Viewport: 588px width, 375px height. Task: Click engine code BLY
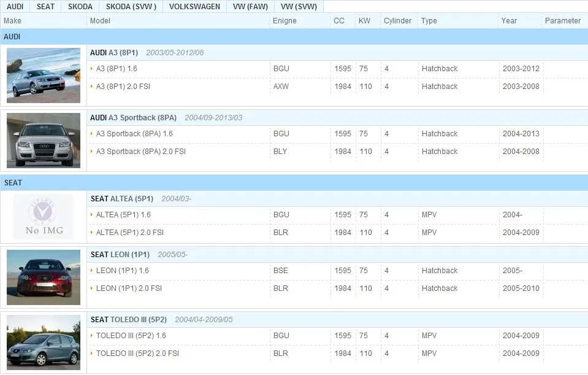pyautogui.click(x=280, y=151)
